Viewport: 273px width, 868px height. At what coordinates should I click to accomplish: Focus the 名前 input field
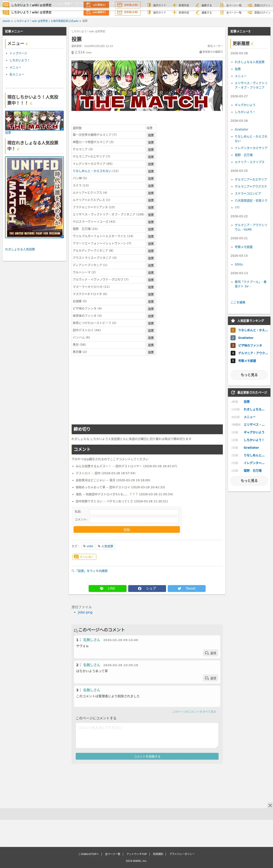[x=134, y=512]
